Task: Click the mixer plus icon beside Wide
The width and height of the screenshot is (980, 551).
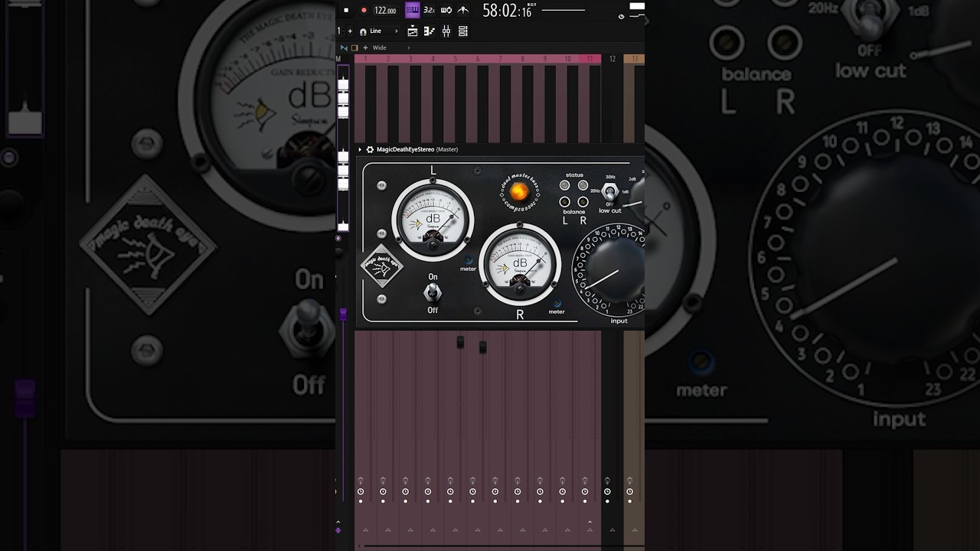Action: click(x=365, y=48)
